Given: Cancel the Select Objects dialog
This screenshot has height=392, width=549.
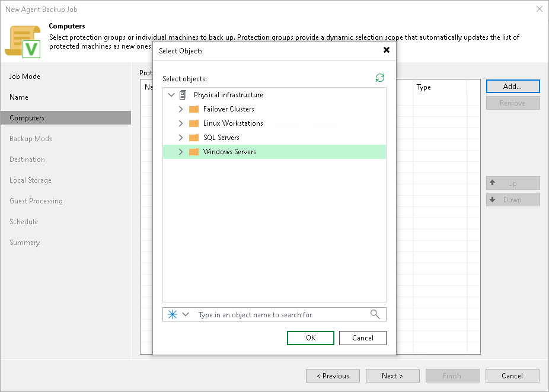Looking at the screenshot, I should 363,338.
